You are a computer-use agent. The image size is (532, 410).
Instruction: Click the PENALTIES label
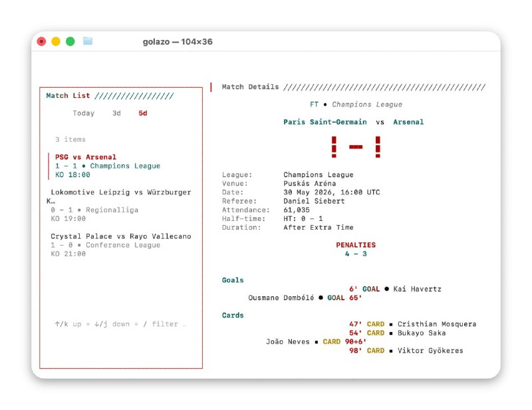coord(356,245)
